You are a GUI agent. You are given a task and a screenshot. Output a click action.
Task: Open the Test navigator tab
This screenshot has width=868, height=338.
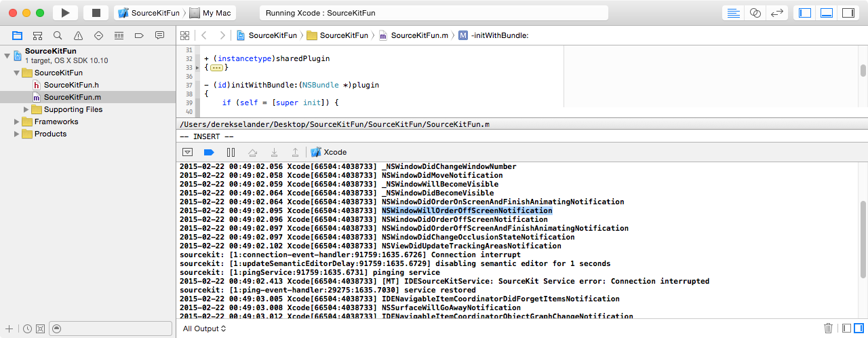pyautogui.click(x=98, y=35)
